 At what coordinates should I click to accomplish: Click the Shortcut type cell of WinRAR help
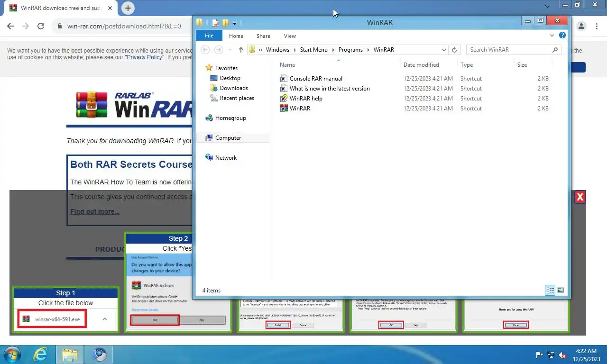coord(471,99)
